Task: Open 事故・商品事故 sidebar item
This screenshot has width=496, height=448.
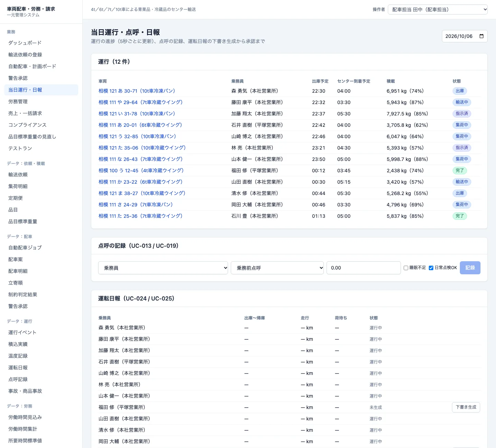Action: [41, 391]
